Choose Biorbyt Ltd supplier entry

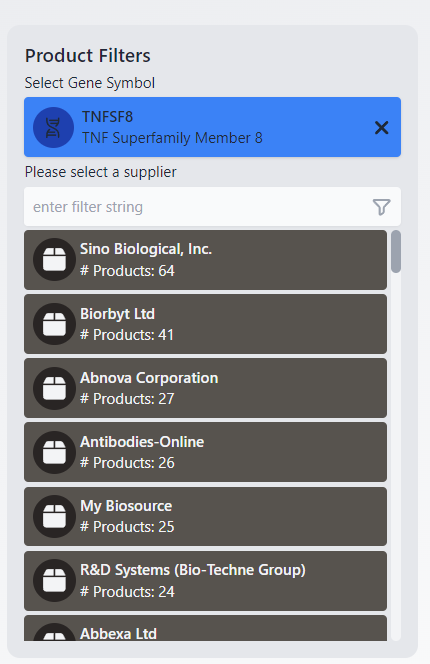(x=205, y=324)
